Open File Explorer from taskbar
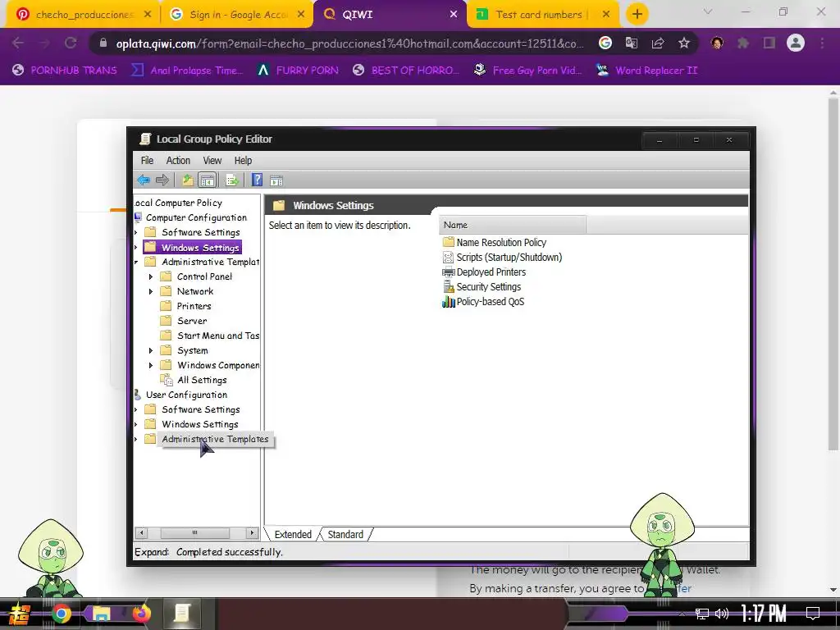Viewport: 840px width, 630px height. tap(101, 614)
